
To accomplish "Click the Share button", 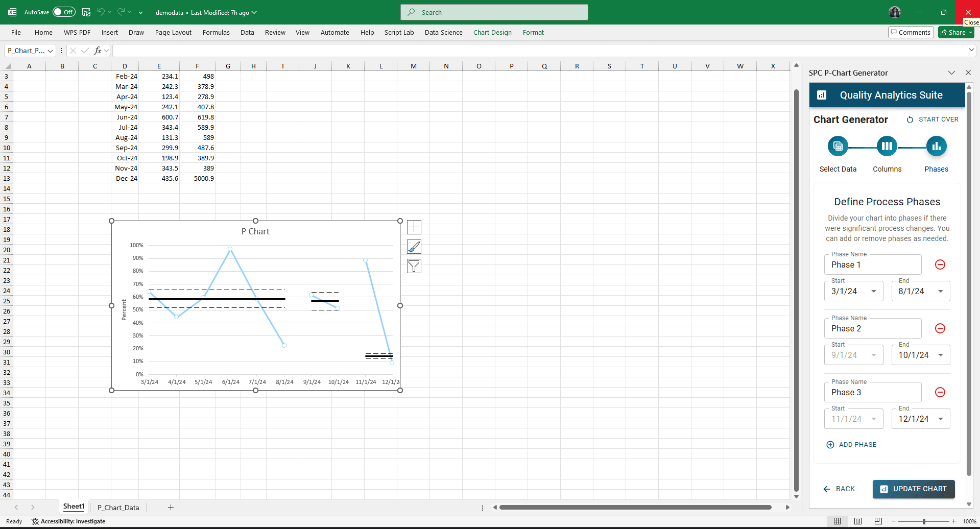I will pyautogui.click(x=956, y=32).
